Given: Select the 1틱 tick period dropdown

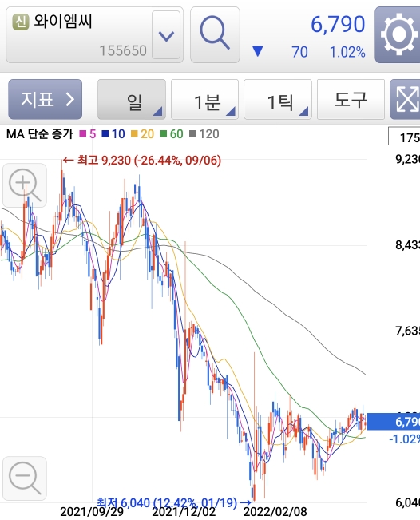Looking at the screenshot, I should pyautogui.click(x=277, y=99).
